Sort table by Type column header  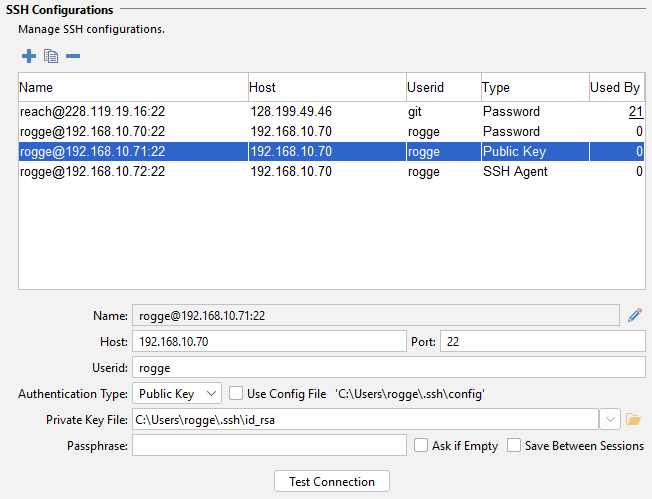[x=534, y=88]
